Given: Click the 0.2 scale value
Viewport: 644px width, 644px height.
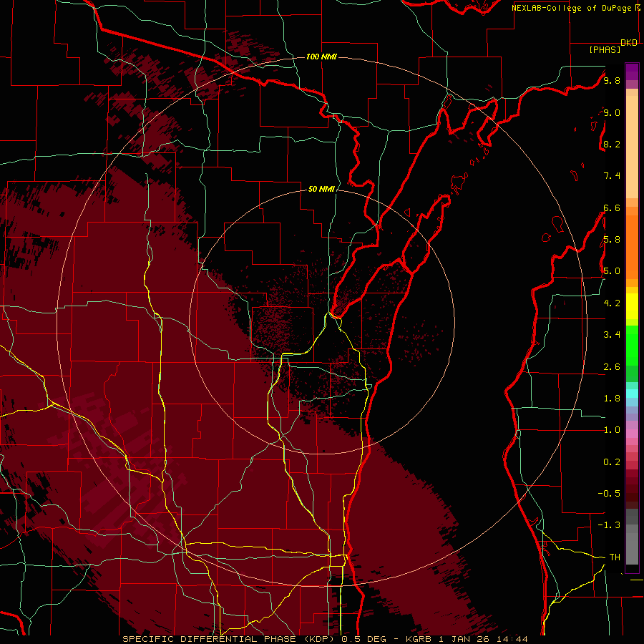Looking at the screenshot, I should tap(612, 462).
